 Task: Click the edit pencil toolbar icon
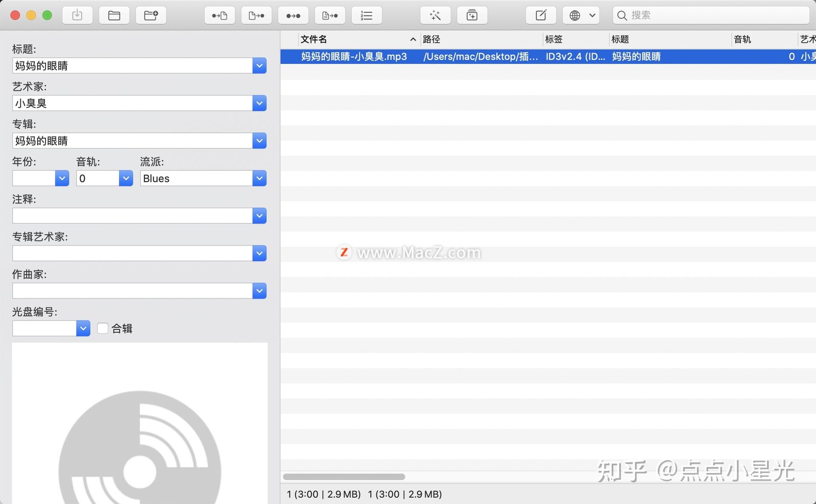pos(541,16)
